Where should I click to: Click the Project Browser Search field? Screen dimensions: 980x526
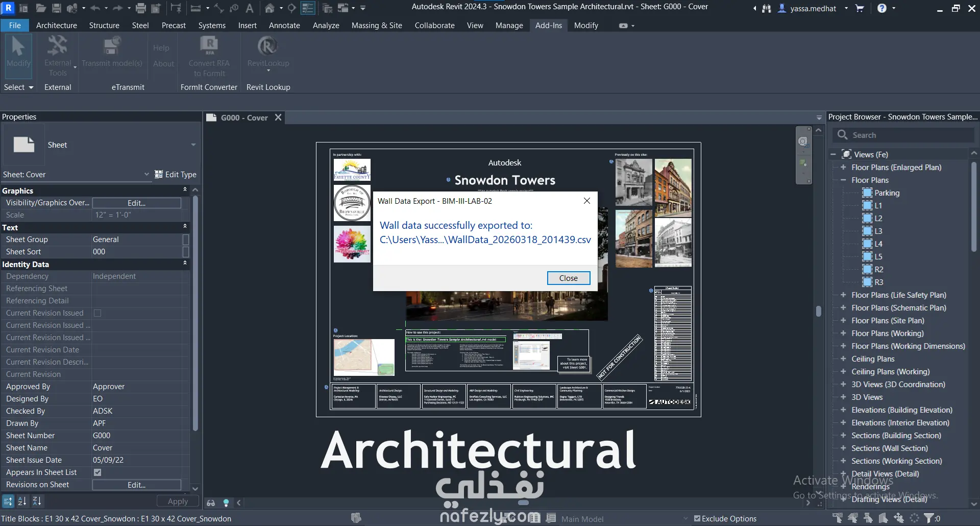[903, 135]
